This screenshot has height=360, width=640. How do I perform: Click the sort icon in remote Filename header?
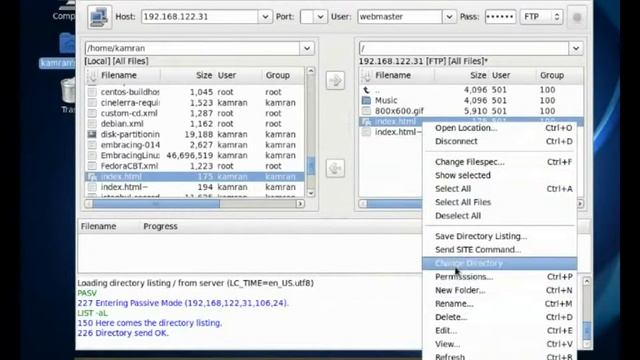click(x=366, y=76)
